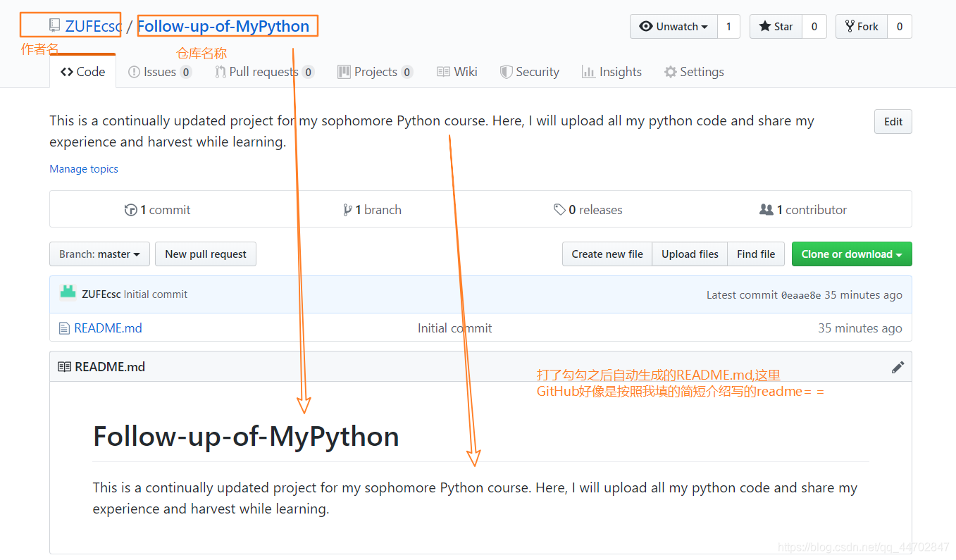Click the commit history clock icon
The height and width of the screenshot is (560, 956).
click(130, 210)
